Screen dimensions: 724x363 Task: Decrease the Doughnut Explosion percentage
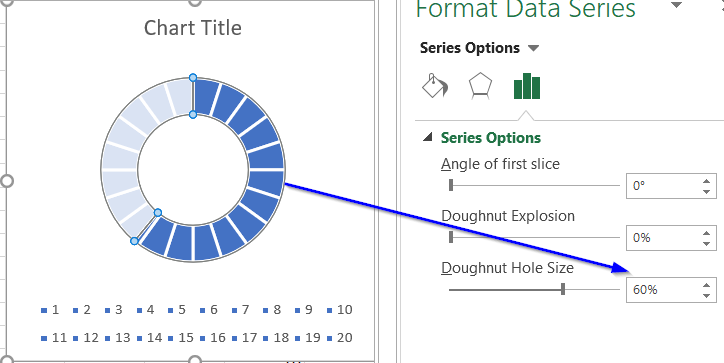coord(706,243)
